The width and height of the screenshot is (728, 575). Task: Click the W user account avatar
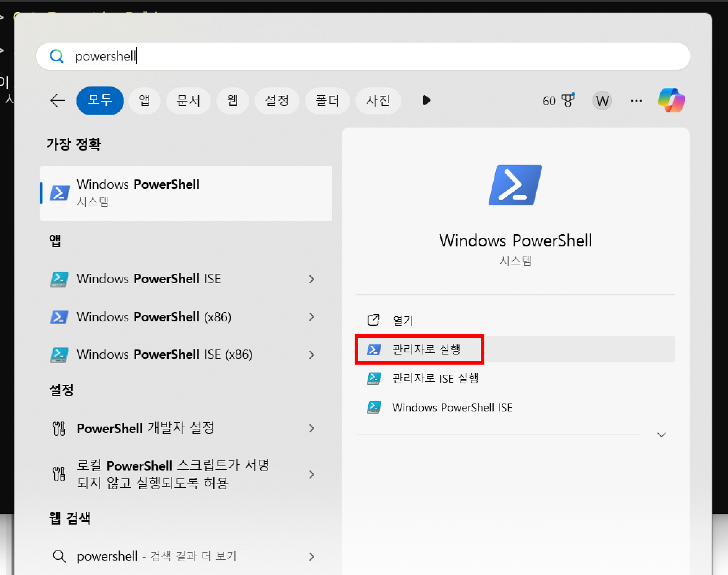(602, 101)
